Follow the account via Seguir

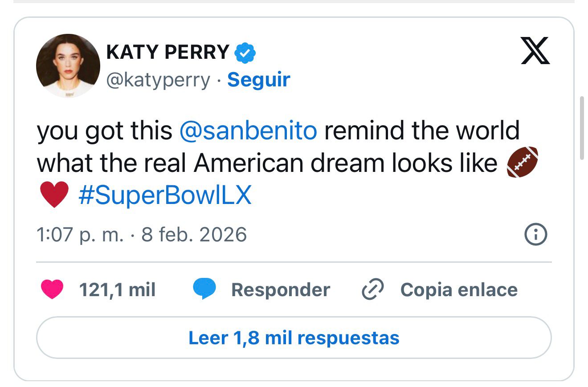click(258, 80)
